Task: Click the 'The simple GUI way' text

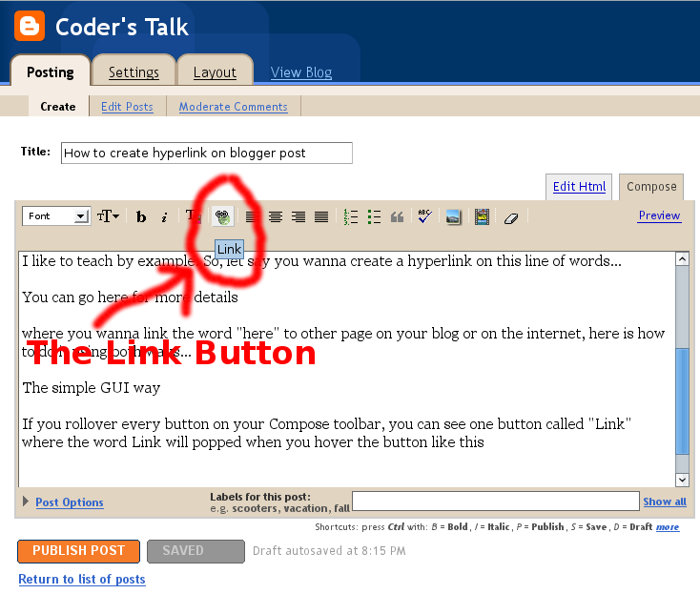Action: coord(91,387)
